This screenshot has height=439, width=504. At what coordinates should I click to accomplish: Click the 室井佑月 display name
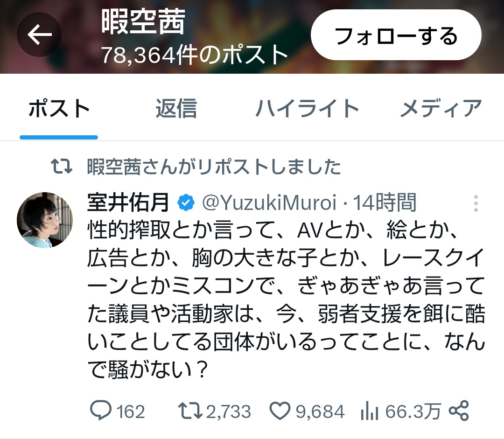tap(128, 202)
